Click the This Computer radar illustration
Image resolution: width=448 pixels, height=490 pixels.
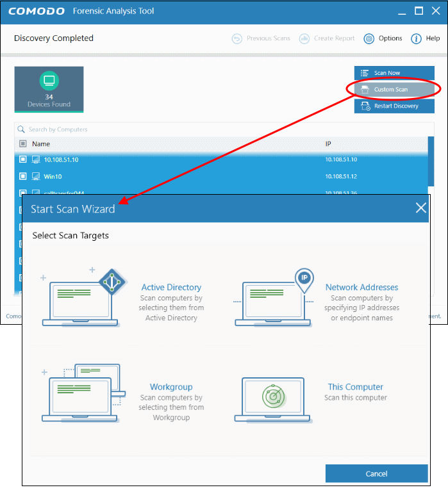click(272, 400)
